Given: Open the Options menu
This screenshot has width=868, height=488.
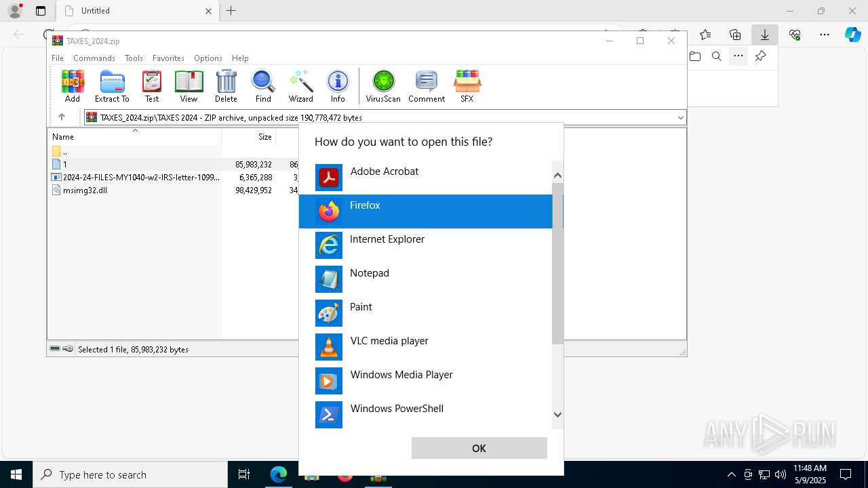Looking at the screenshot, I should 208,58.
